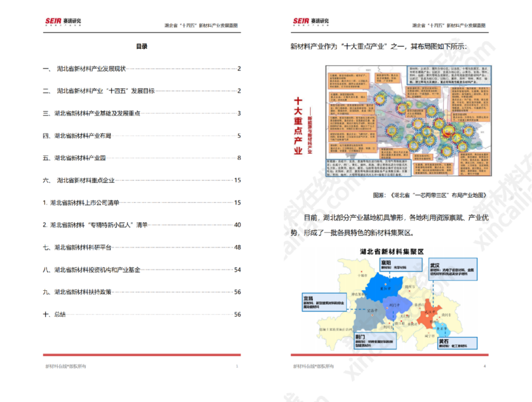This screenshot has width=532, height=402.
Task: Click the sentence 新材料产业作为"十大重点产业"之一
Action: point(349,46)
